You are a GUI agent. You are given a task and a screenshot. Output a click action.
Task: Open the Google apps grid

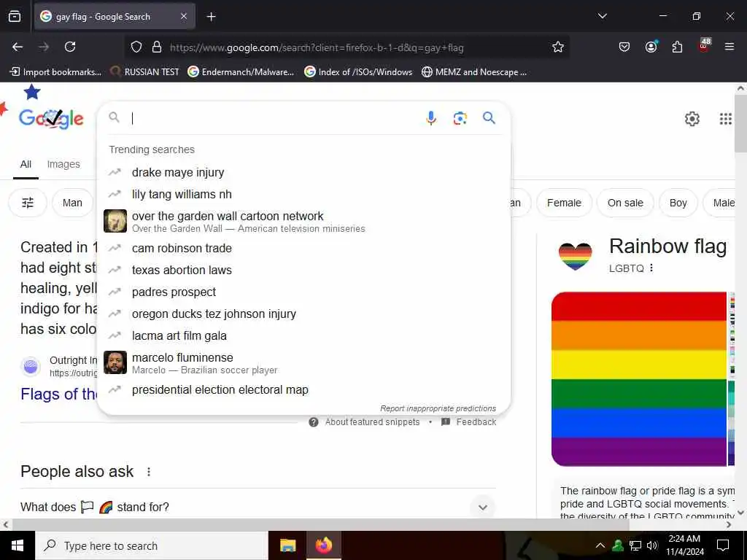click(725, 119)
